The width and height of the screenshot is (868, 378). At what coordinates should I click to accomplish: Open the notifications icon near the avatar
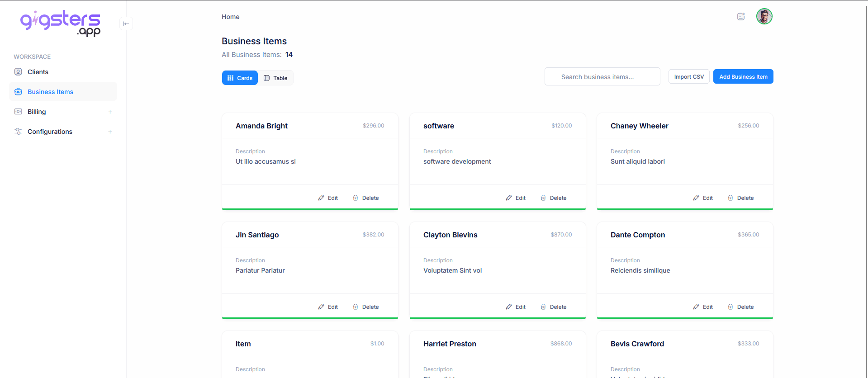pos(741,17)
